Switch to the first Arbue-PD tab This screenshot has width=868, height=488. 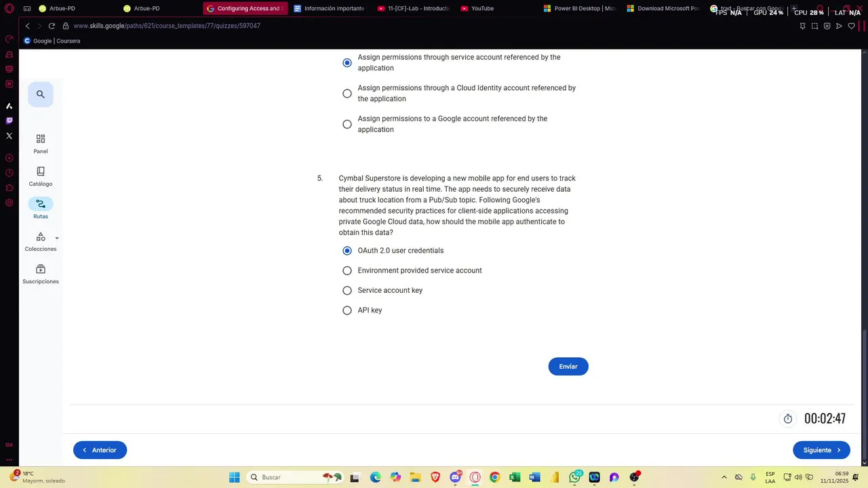[75, 8]
